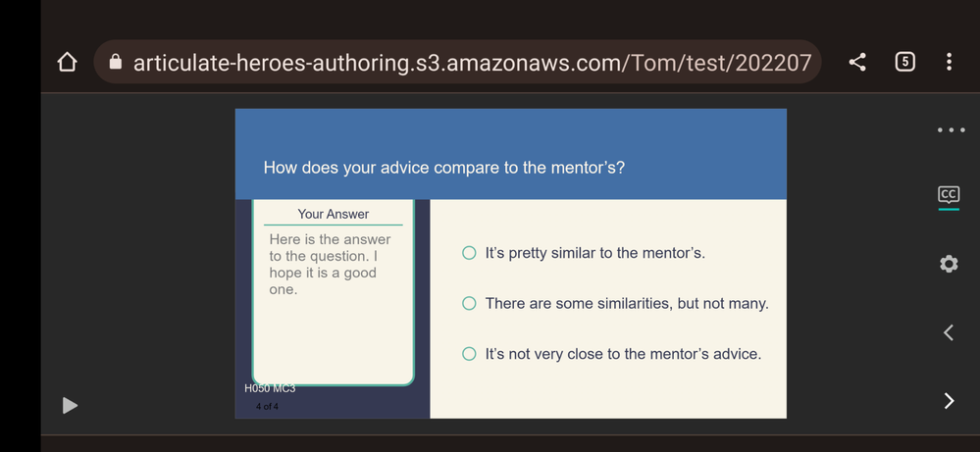Tap the padlock site security icon

click(116, 63)
